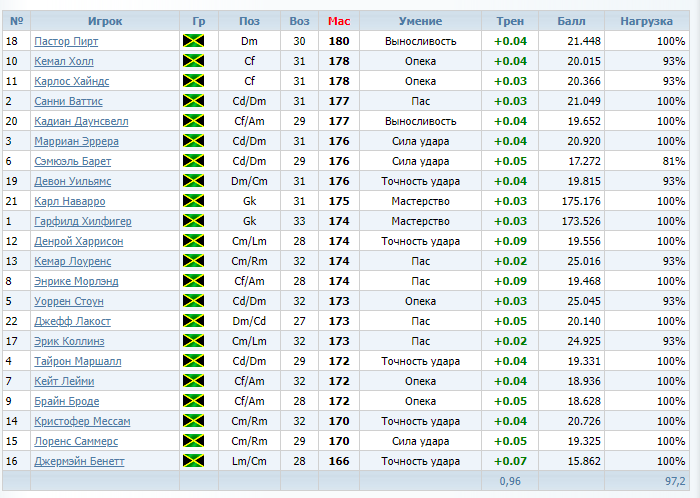
Task: Sort table by № column header
Action: coord(17,21)
